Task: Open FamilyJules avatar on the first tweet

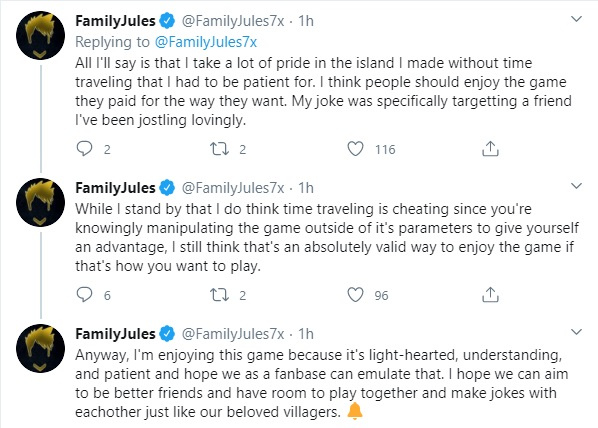Action: (x=40, y=35)
